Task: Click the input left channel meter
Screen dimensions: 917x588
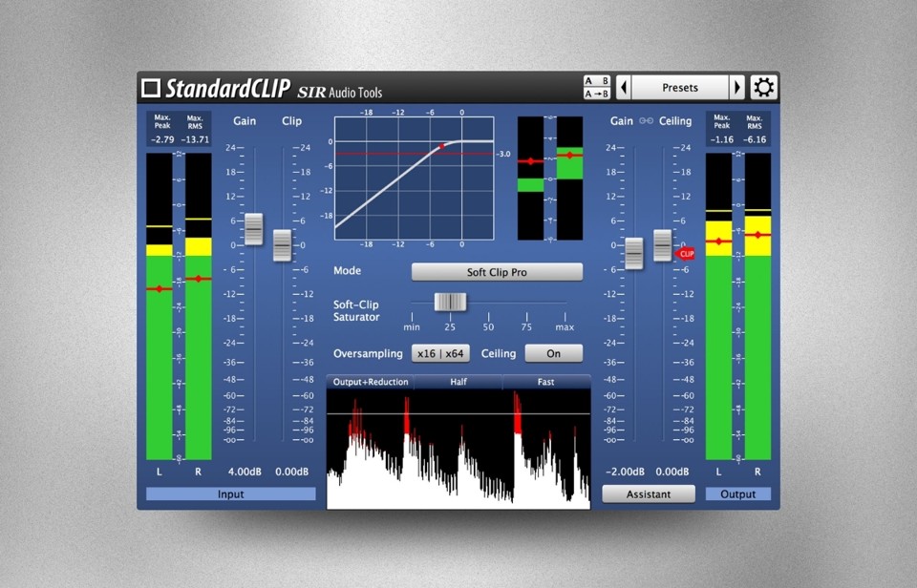Action: (160, 306)
